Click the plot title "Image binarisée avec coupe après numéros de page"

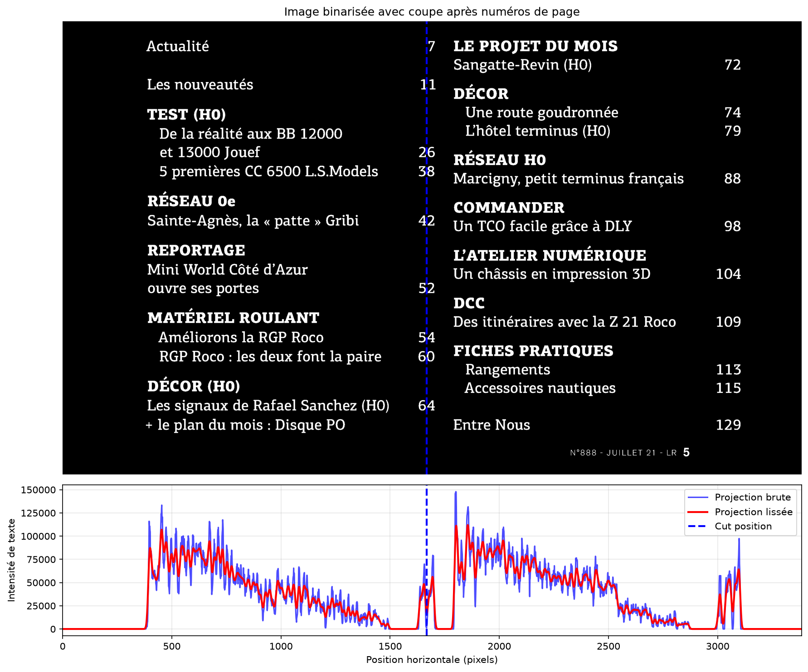(432, 11)
